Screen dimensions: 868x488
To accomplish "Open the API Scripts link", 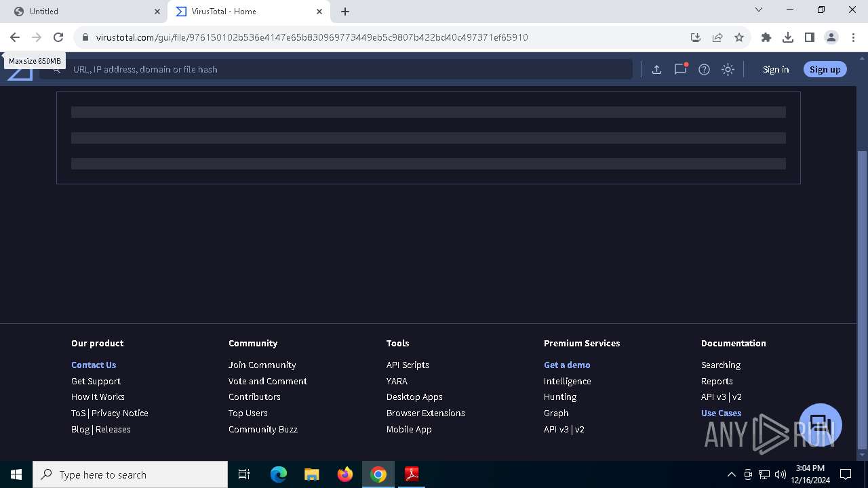I will [408, 365].
